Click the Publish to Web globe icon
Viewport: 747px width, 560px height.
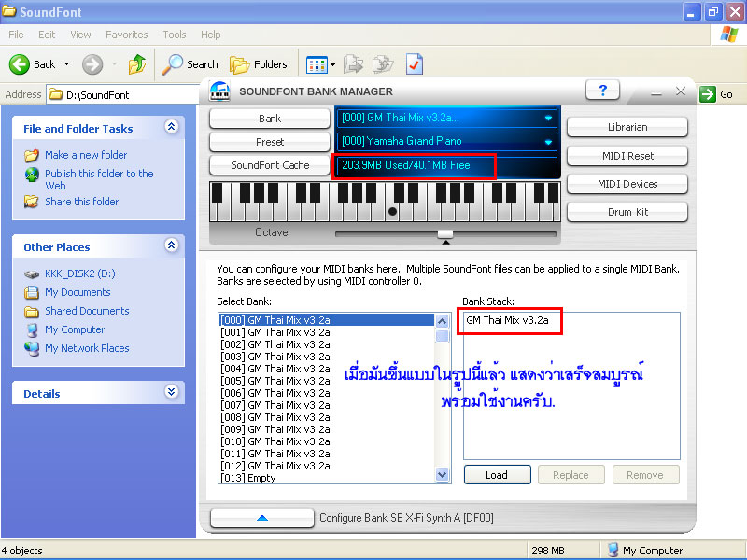point(32,175)
